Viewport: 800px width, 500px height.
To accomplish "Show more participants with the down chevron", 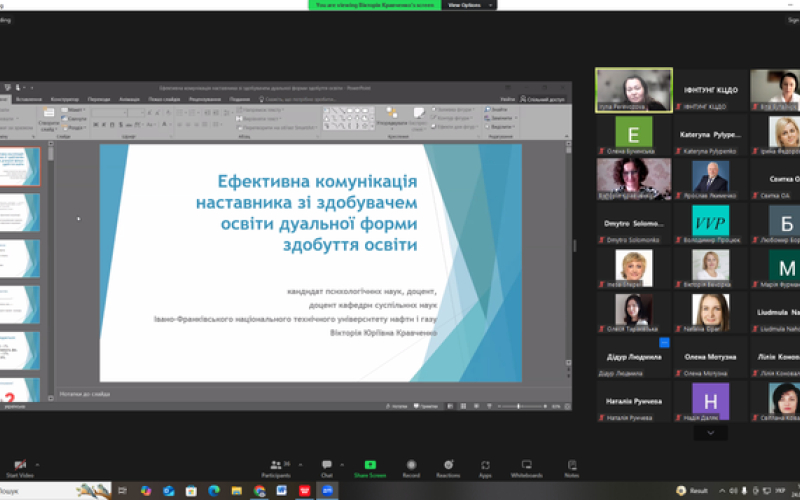I will click(710, 433).
